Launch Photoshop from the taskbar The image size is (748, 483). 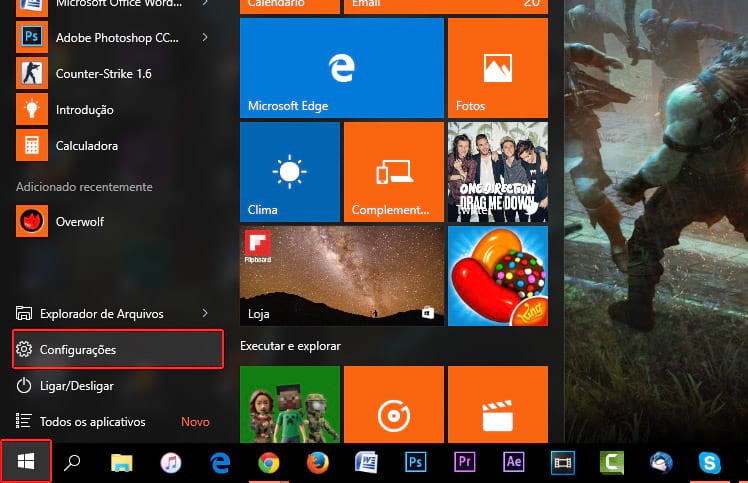(x=416, y=462)
